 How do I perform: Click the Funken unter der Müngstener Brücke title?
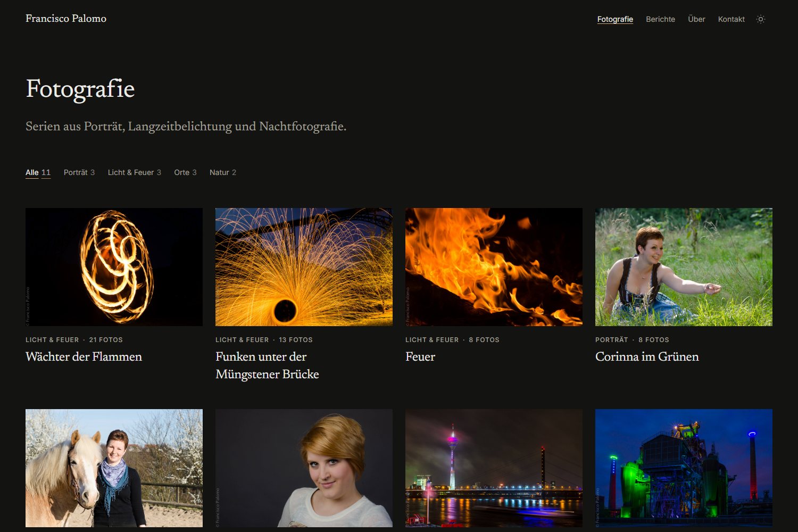(267, 365)
